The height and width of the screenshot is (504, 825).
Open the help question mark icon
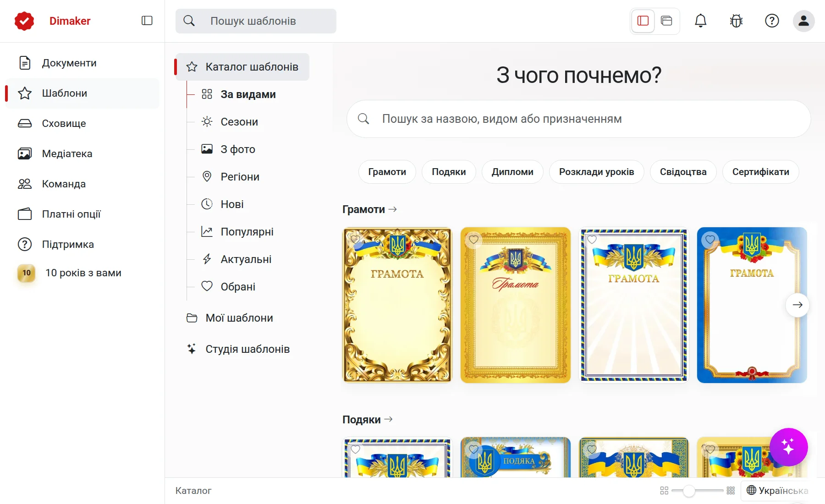tap(772, 21)
